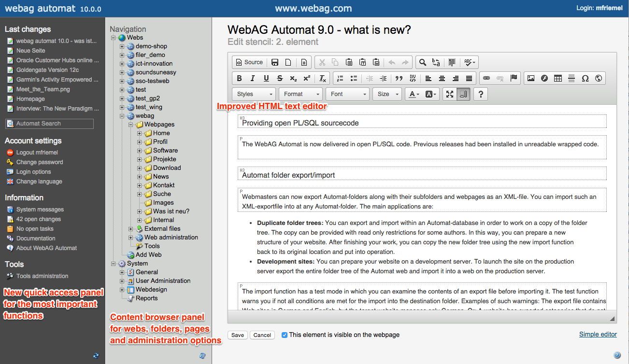
Task: Insert a table
Action: coord(558,78)
